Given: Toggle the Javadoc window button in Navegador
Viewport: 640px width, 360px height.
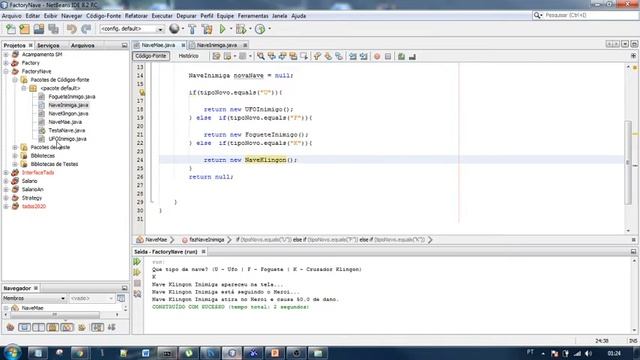Looking at the screenshot, I should click(121, 298).
